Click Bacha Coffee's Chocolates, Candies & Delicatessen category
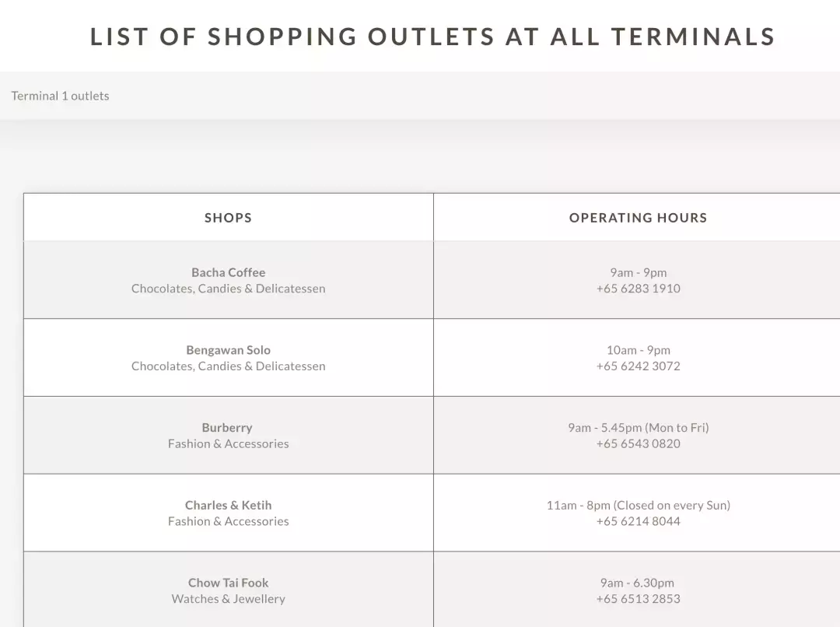 228,289
